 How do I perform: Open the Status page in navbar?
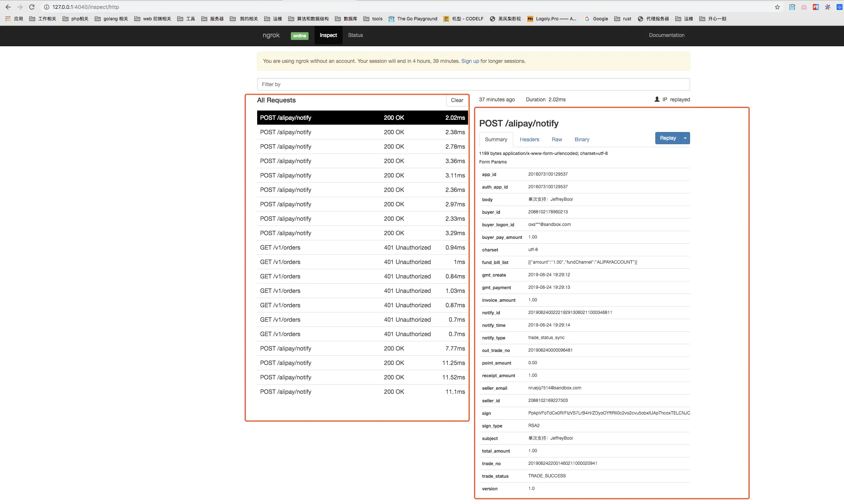(x=355, y=35)
